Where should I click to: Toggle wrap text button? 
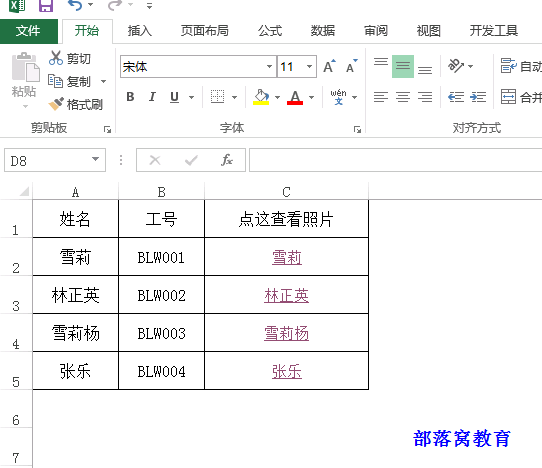pos(521,65)
